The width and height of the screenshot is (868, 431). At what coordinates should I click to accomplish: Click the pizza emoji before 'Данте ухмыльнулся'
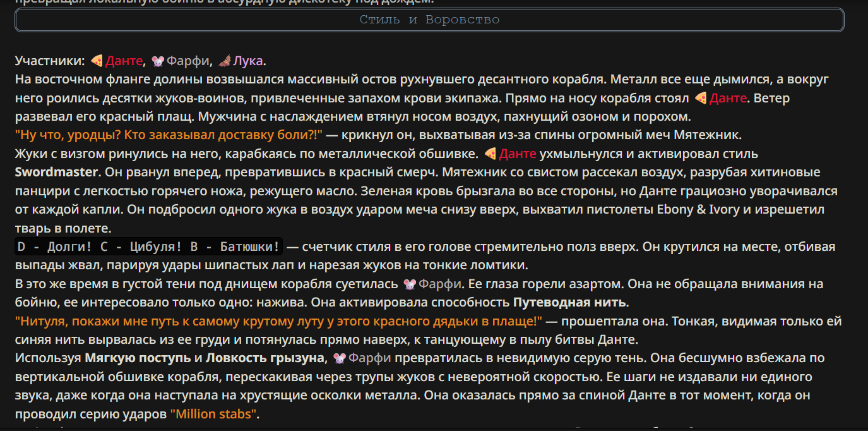[490, 154]
